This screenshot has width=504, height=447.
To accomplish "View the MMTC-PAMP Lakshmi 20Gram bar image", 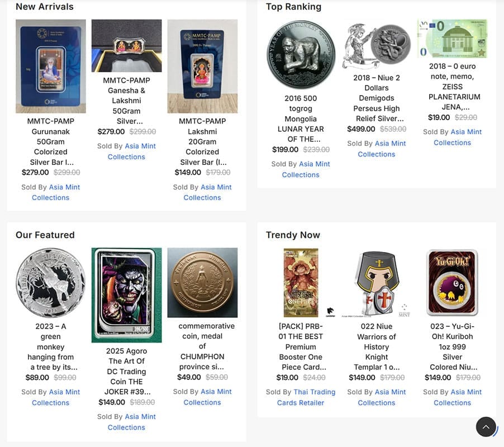I will [x=202, y=66].
